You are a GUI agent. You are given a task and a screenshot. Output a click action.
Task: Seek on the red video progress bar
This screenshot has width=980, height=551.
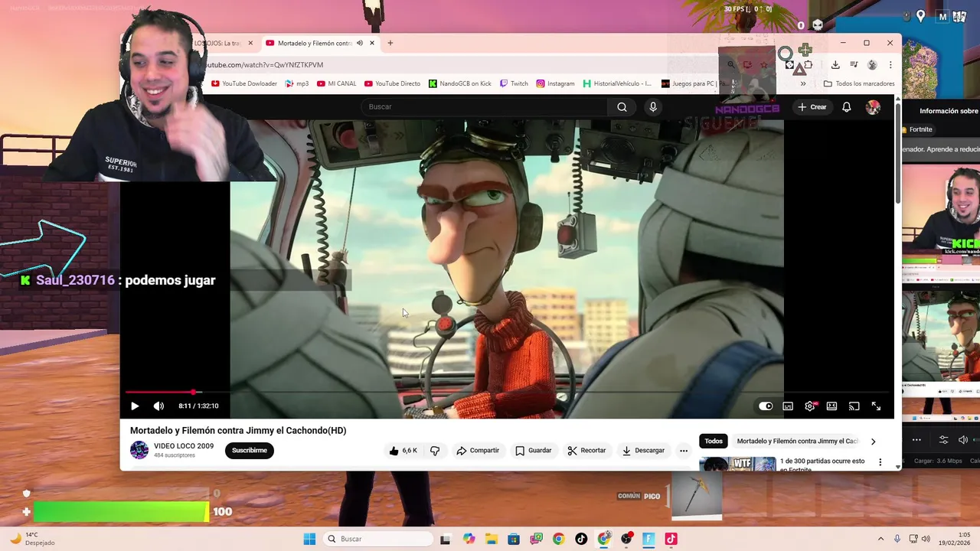[161, 392]
